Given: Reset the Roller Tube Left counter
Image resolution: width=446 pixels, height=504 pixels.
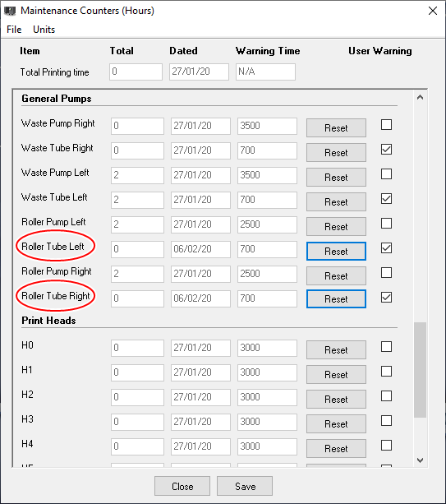Looking at the screenshot, I should [x=336, y=251].
